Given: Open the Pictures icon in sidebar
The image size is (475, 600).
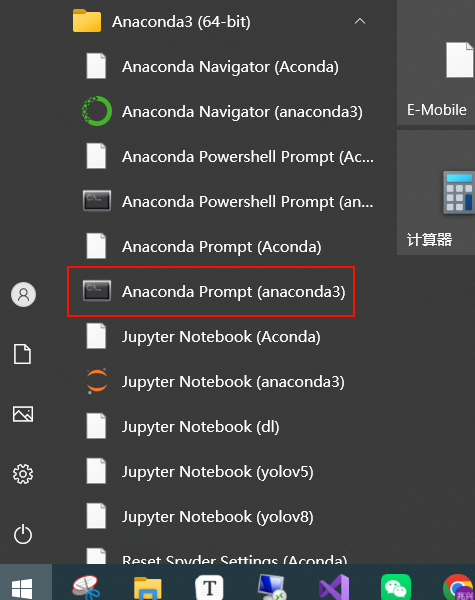Looking at the screenshot, I should click(x=23, y=414).
